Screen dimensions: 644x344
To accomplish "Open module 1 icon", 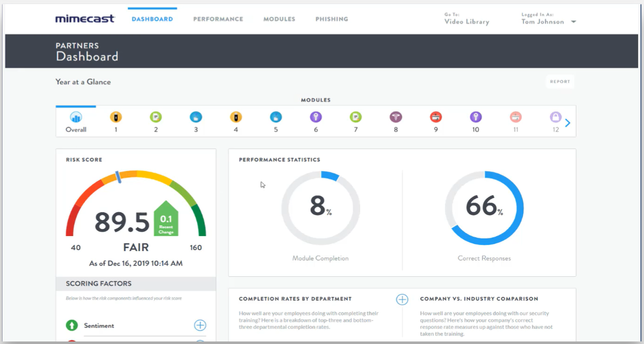I will pos(116,117).
